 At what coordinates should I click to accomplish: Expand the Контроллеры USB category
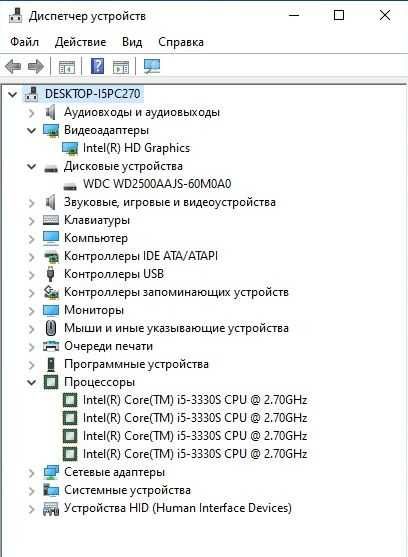point(32,275)
